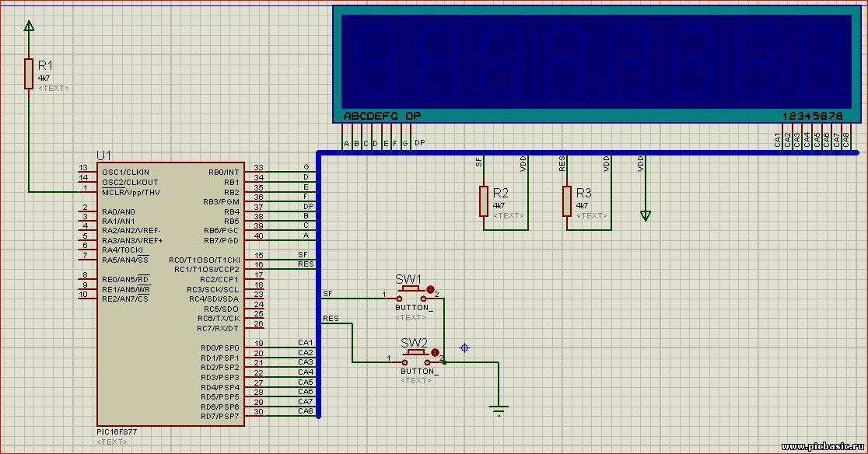Viewport: 868px width, 454px height.
Task: Click the PIC16F877 part name text
Action: point(117,431)
